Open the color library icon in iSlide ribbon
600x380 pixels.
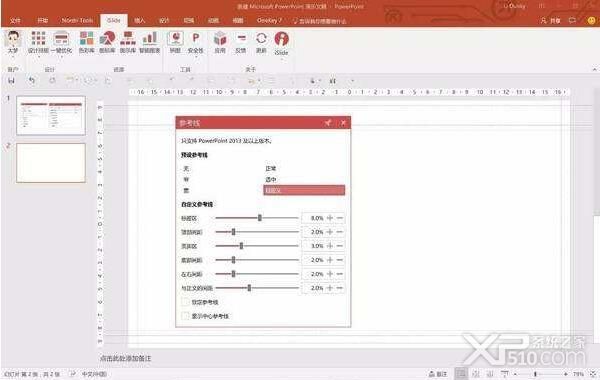pos(86,42)
